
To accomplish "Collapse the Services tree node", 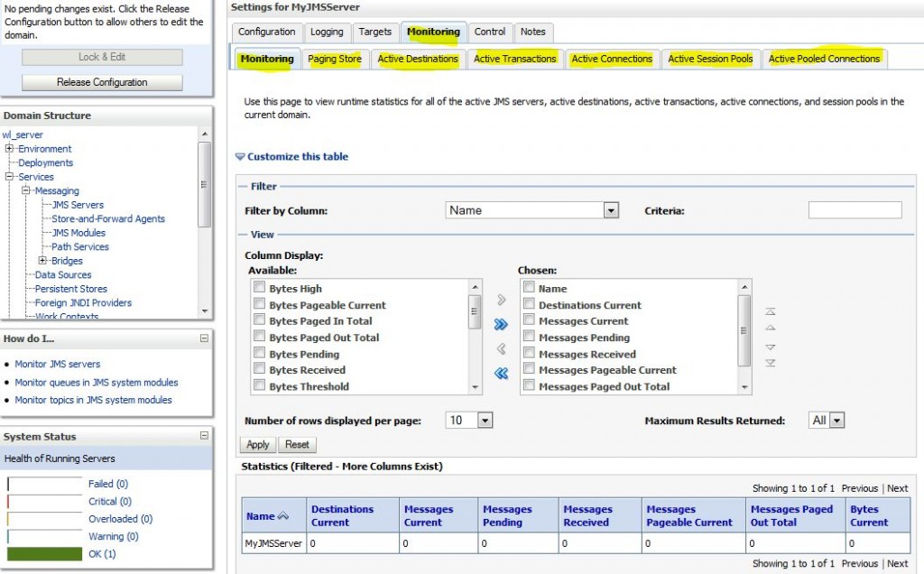I will 9,176.
